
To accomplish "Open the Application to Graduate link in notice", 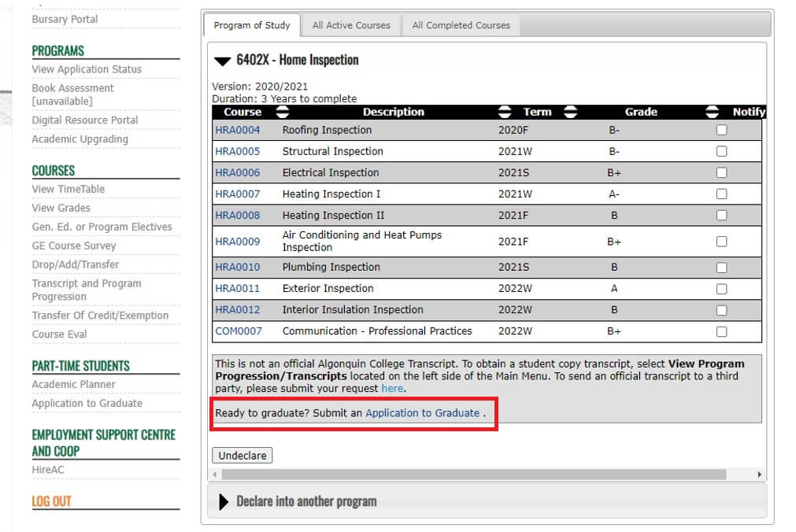I will 422,412.
